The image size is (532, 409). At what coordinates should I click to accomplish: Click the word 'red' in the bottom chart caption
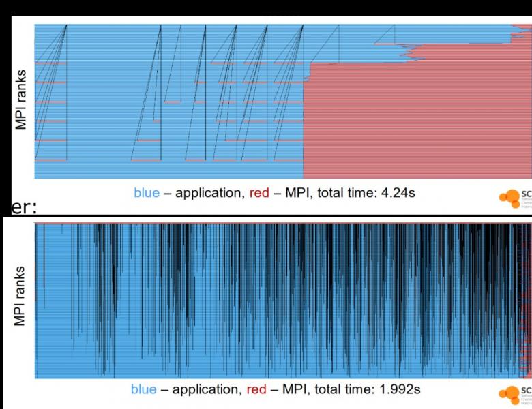[x=256, y=389]
